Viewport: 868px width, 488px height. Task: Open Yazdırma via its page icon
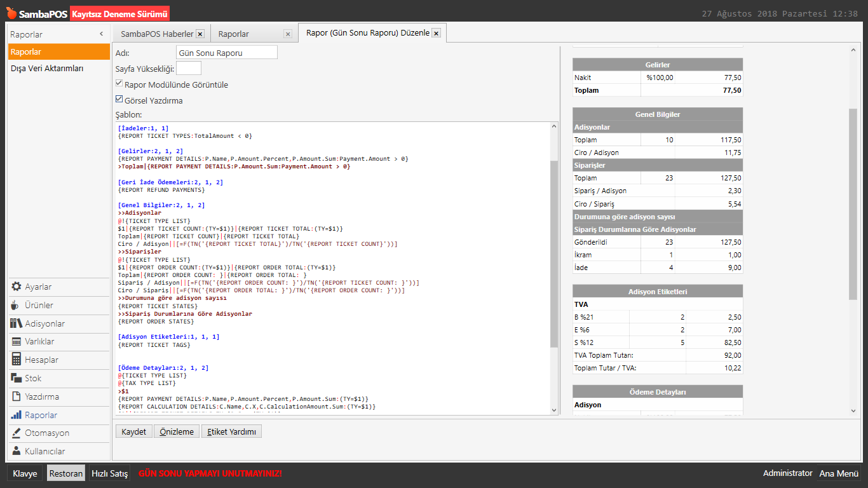pyautogui.click(x=17, y=396)
